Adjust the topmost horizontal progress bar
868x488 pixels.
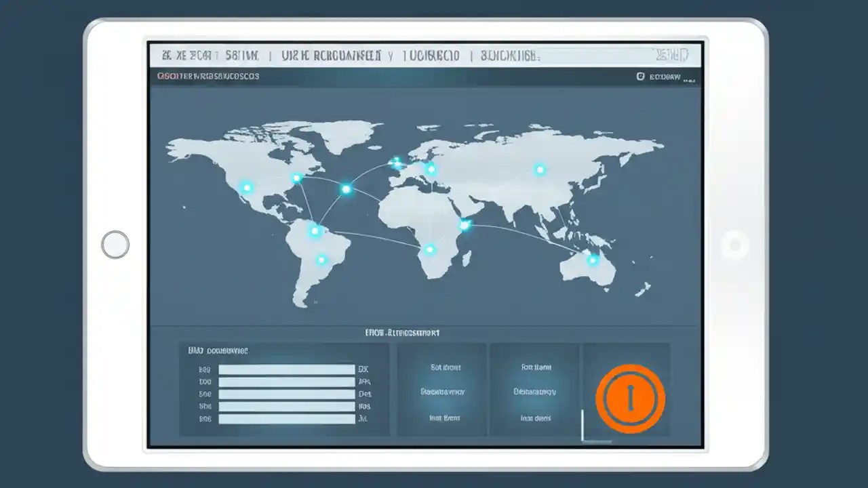(286, 369)
